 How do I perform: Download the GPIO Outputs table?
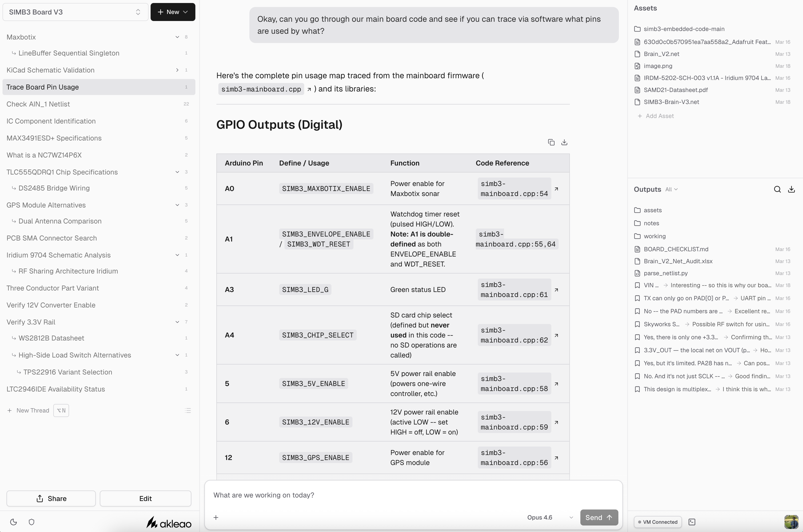click(564, 142)
